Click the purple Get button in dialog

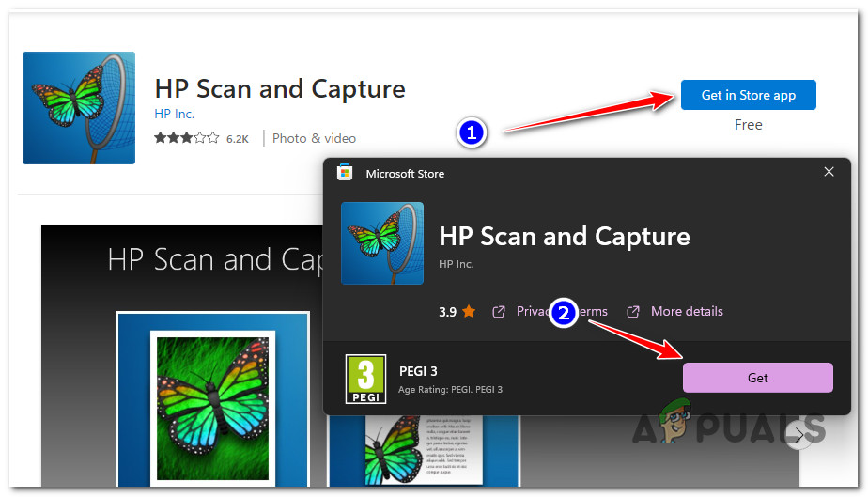point(757,378)
